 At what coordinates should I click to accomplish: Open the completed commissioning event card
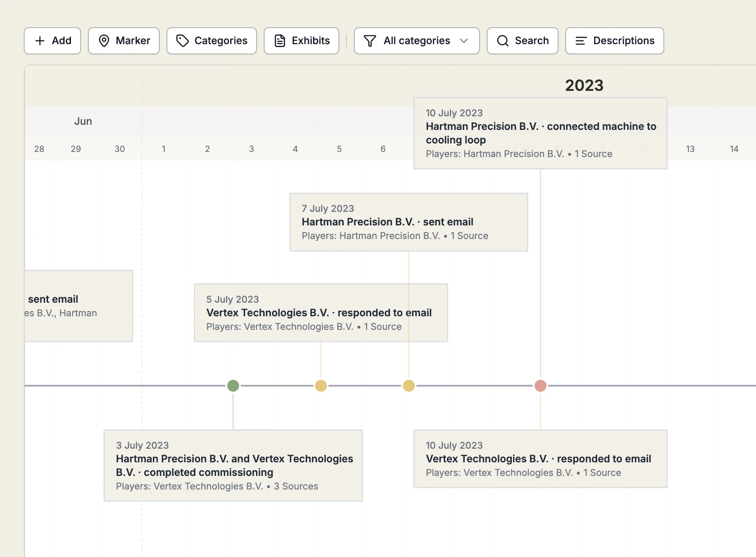(x=233, y=466)
